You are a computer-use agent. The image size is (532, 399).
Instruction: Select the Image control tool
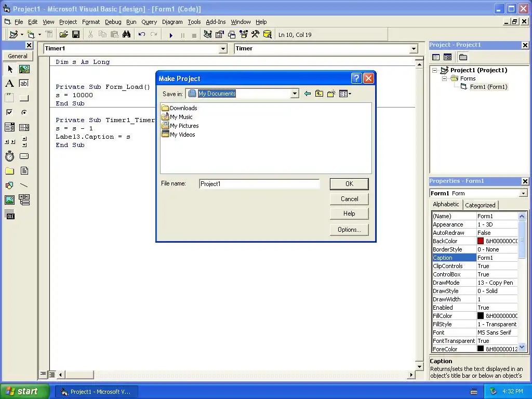(x=10, y=200)
